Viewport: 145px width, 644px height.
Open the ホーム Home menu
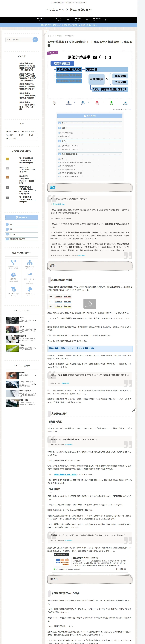(x=40, y=20)
